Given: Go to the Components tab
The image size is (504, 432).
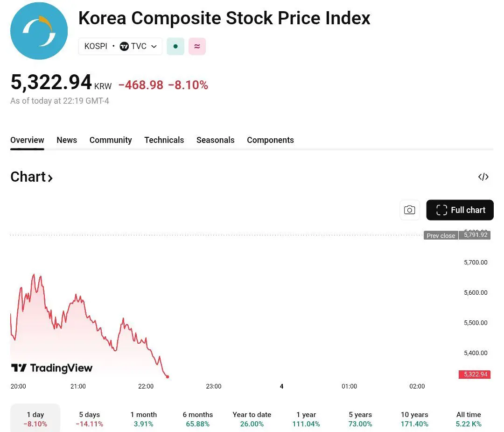Looking at the screenshot, I should point(270,140).
